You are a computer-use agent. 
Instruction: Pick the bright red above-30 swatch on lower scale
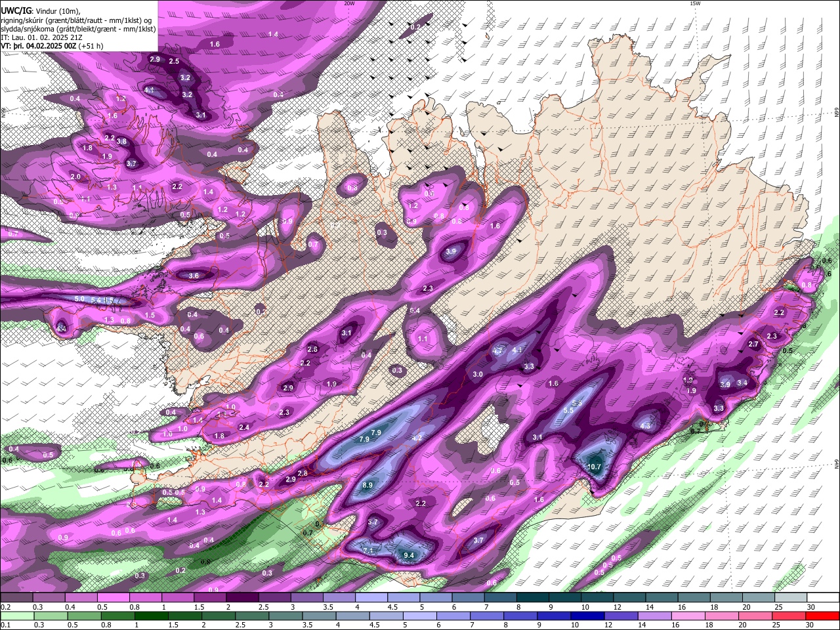click(823, 616)
